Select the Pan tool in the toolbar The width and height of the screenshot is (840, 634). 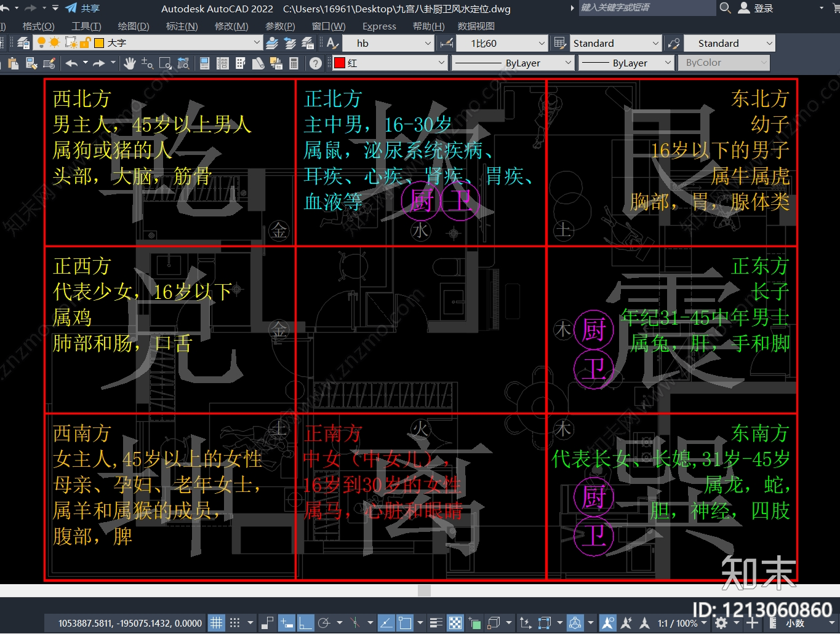[130, 63]
